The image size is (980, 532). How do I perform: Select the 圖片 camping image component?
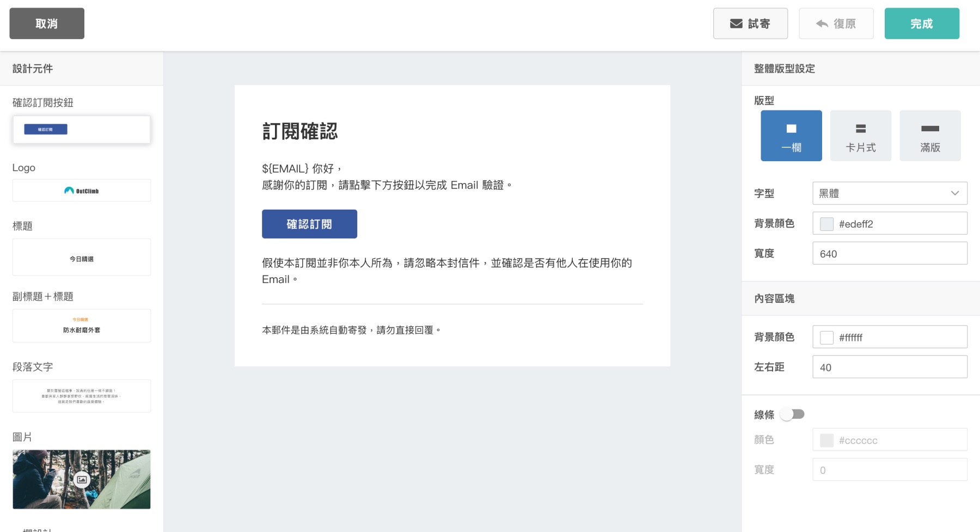[x=82, y=479]
